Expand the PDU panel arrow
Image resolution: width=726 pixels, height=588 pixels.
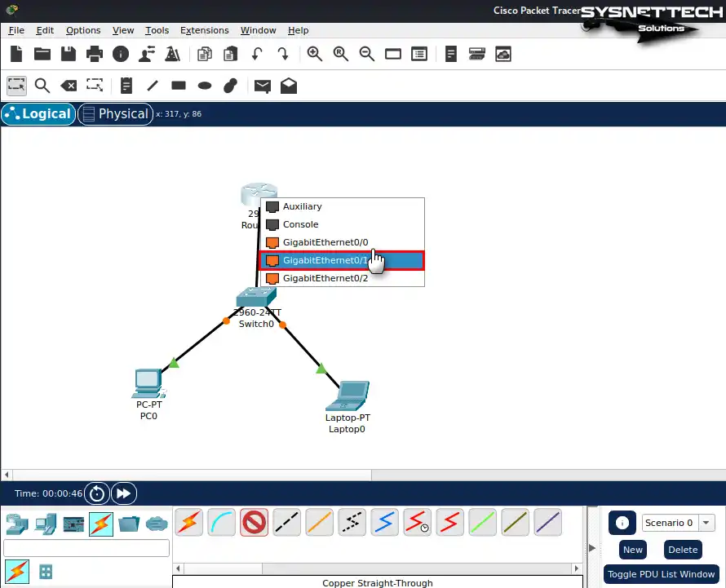point(592,548)
